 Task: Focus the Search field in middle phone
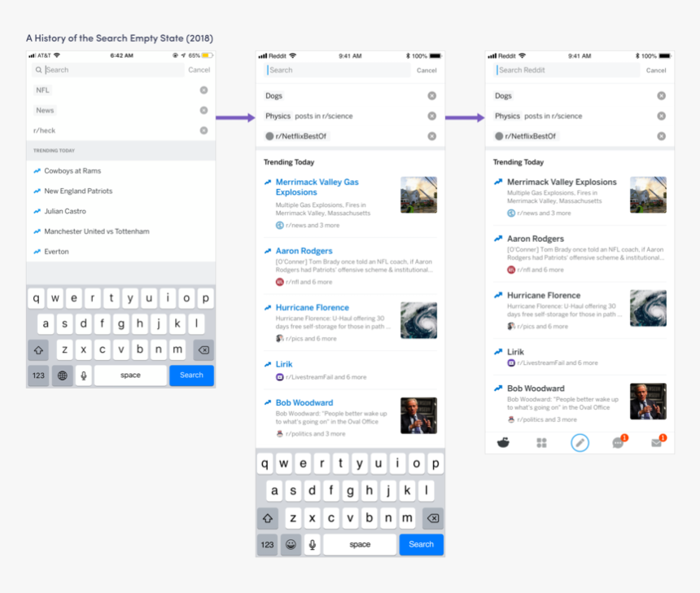pos(337,70)
